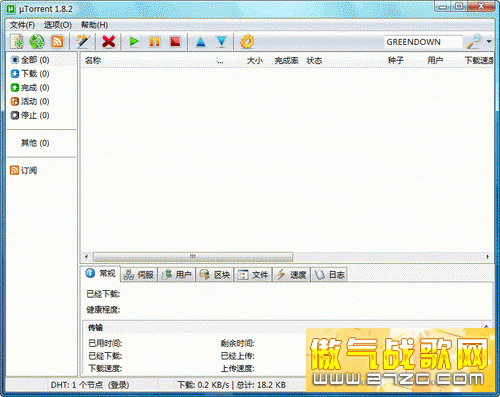
Task: Click the scrollbar right arrow
Action: pos(488,257)
